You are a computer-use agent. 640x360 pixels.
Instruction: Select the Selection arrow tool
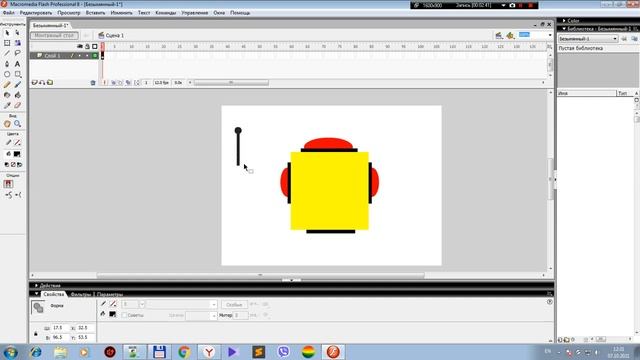(7, 33)
